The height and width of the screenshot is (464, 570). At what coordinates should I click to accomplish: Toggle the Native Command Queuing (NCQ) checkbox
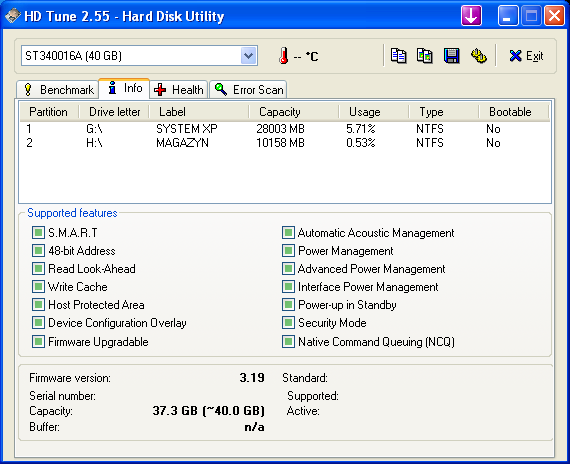tap(288, 341)
